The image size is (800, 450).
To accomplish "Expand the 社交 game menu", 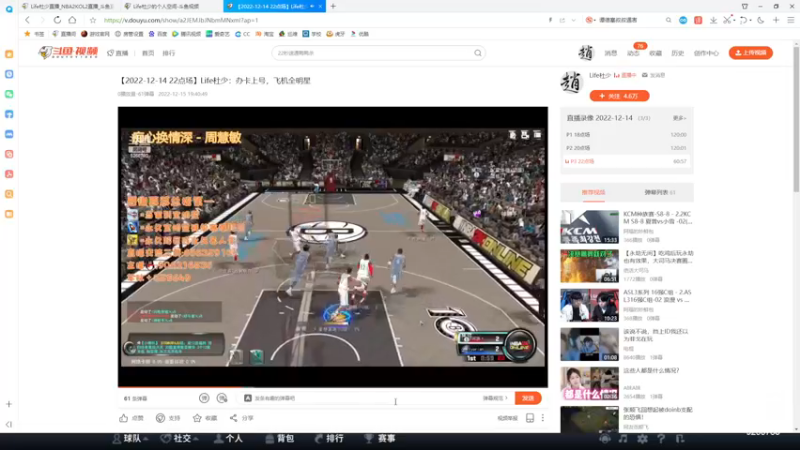I will click(x=180, y=438).
